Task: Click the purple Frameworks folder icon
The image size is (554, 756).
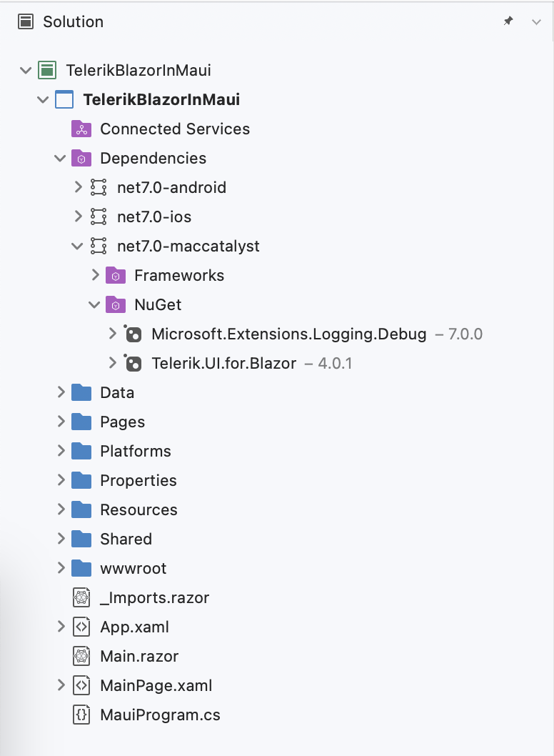Action: click(116, 275)
